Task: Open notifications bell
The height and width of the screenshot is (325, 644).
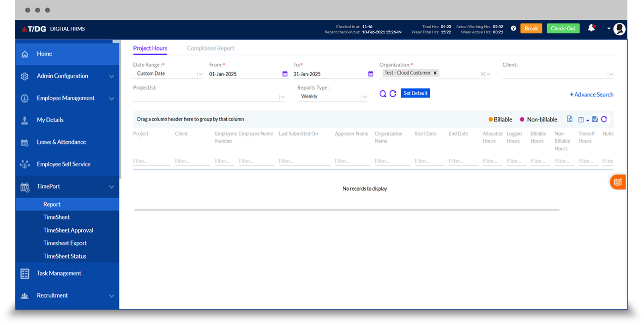Action: click(x=591, y=28)
